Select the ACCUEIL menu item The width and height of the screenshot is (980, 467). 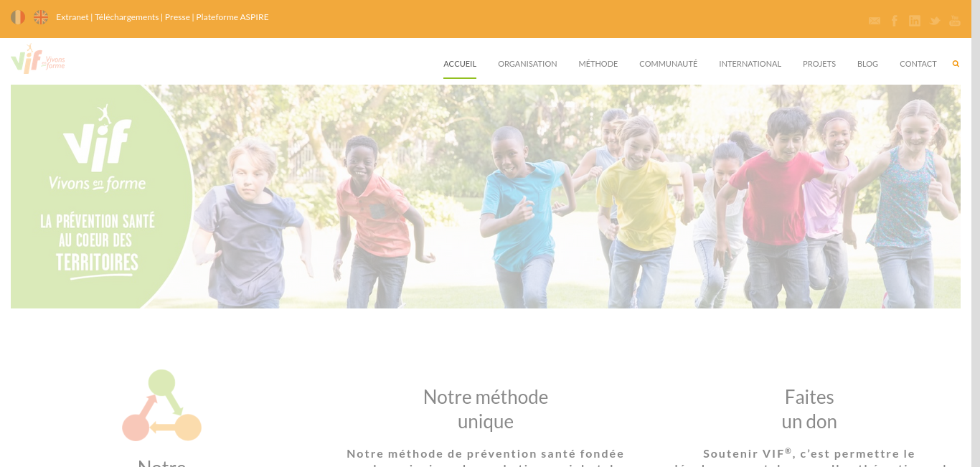click(460, 64)
